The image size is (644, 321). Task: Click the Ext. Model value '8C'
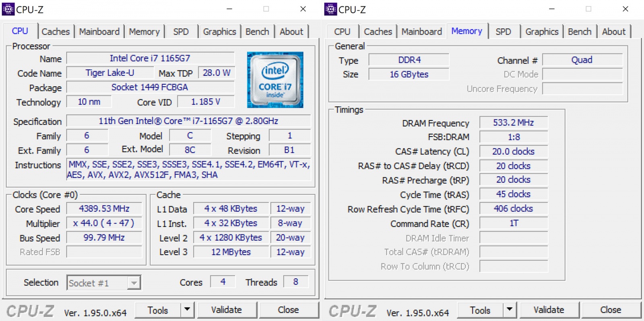pos(190,150)
